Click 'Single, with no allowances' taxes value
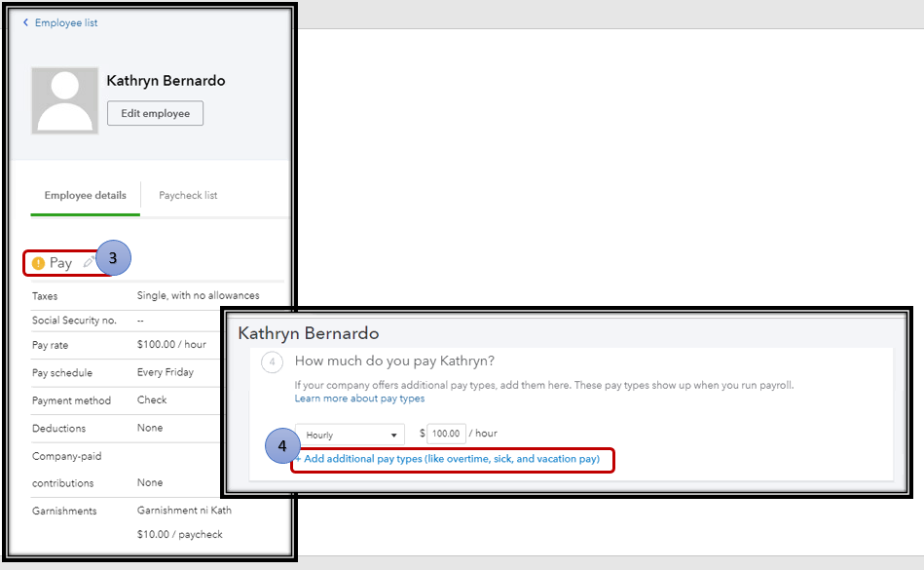The height and width of the screenshot is (570, 924). click(x=198, y=295)
